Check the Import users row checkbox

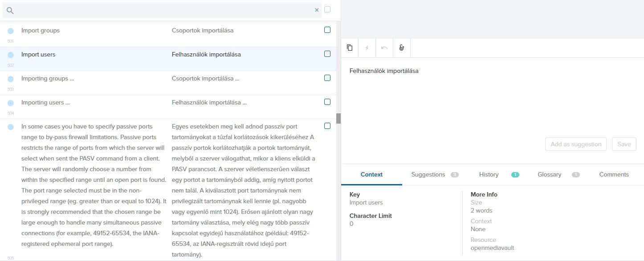[x=327, y=54]
